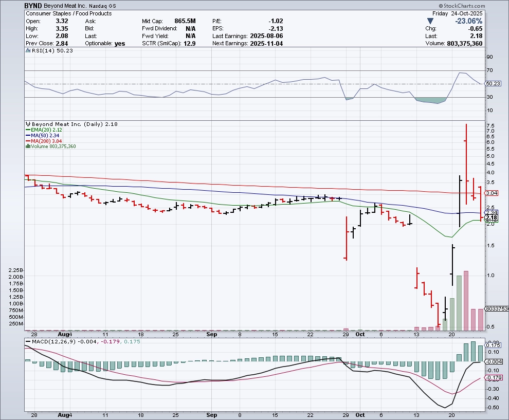
Task: Click the -23.06% percent change value
Action: click(x=467, y=21)
